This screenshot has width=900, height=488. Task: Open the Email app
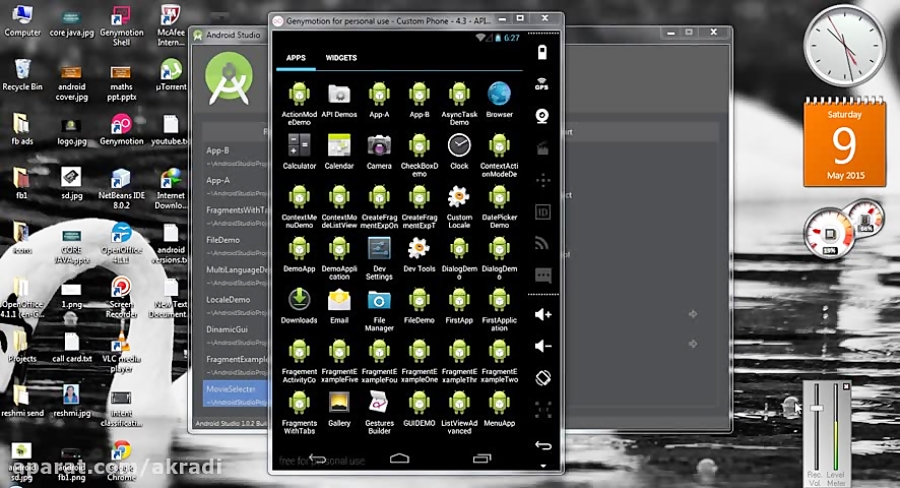(339, 306)
